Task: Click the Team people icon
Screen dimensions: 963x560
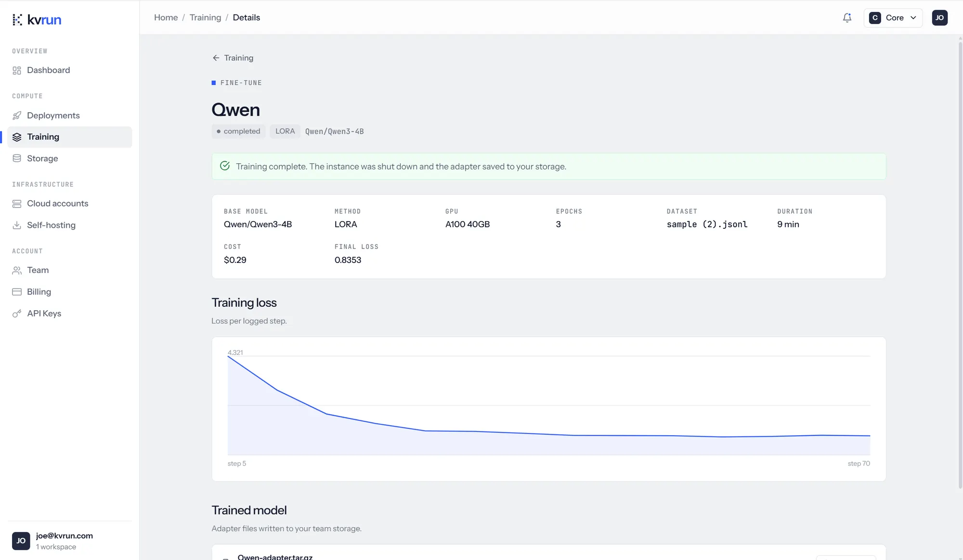Action: point(17,270)
